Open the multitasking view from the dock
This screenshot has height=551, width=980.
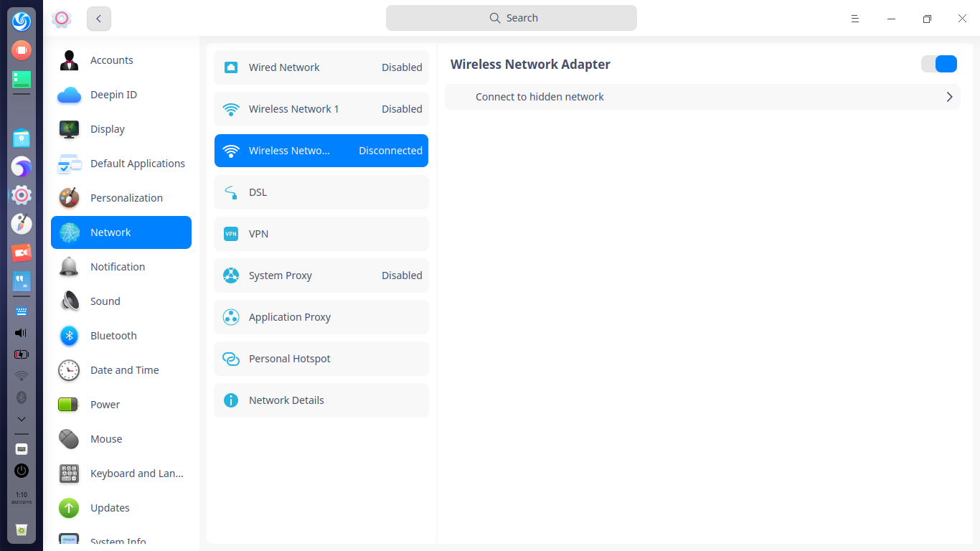[22, 50]
